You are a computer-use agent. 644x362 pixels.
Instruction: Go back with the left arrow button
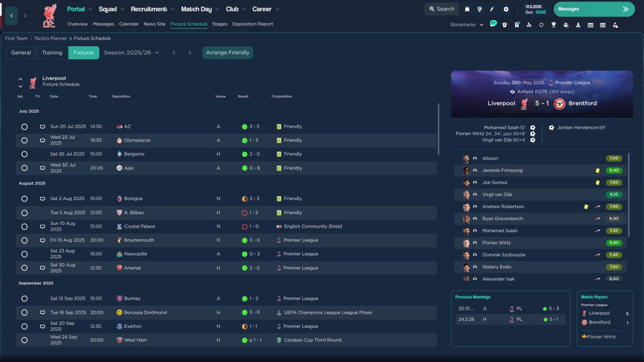(12, 16)
